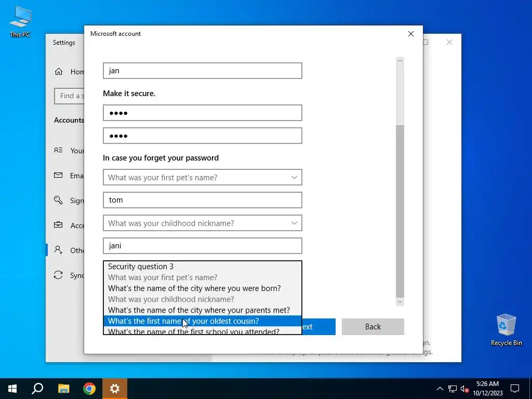532x399 pixels.
Task: Click the In case you forget your password text
Action: 161,158
